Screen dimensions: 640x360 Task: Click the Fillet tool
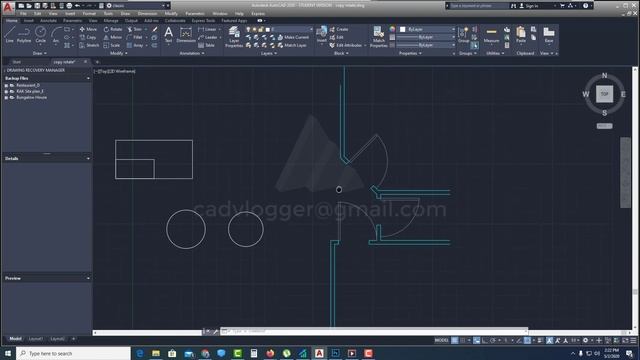point(135,37)
